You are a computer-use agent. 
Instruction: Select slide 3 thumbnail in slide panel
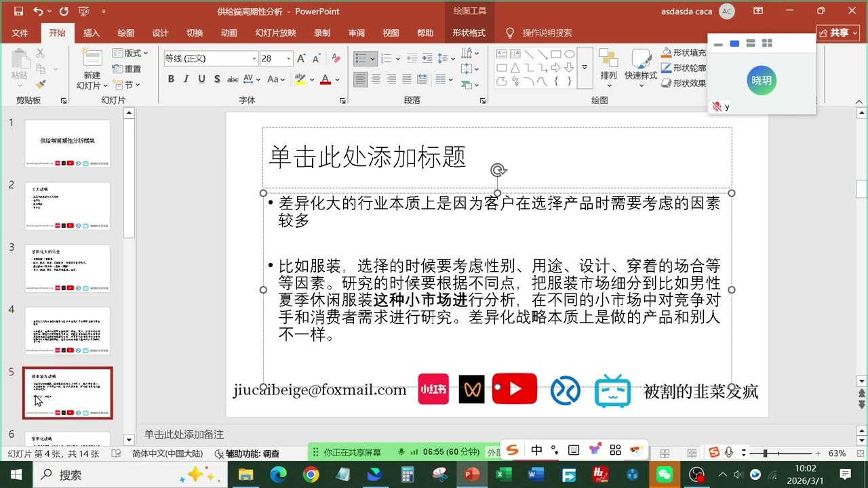pyautogui.click(x=67, y=268)
